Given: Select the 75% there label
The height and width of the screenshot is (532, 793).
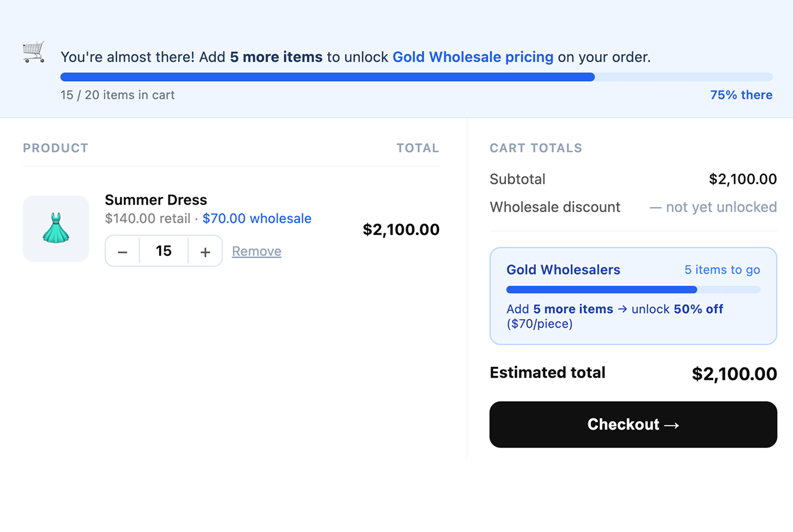Looking at the screenshot, I should (741, 95).
